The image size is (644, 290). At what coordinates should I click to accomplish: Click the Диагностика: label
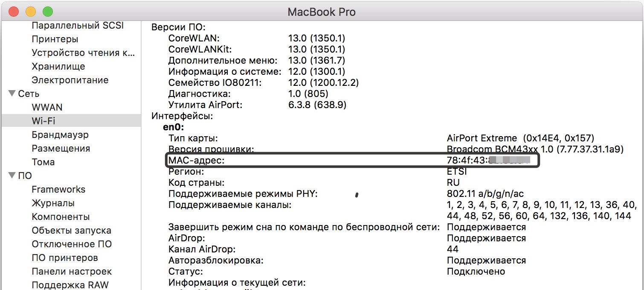pyautogui.click(x=200, y=94)
